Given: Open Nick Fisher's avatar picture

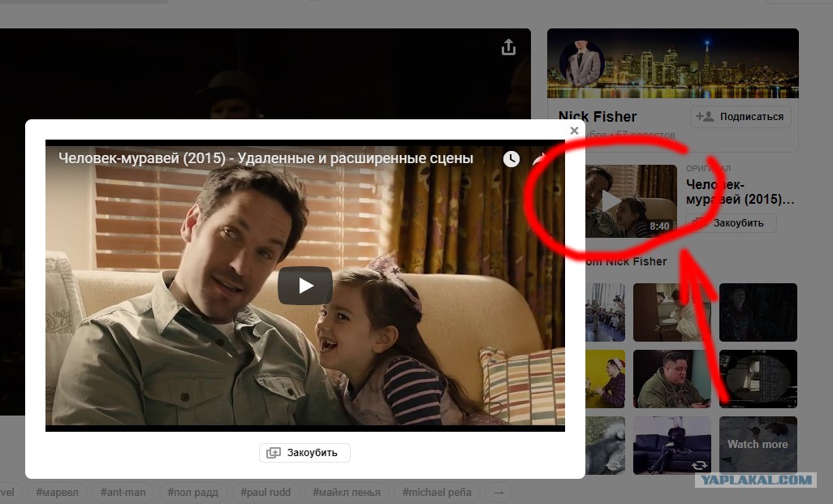Looking at the screenshot, I should [x=581, y=63].
